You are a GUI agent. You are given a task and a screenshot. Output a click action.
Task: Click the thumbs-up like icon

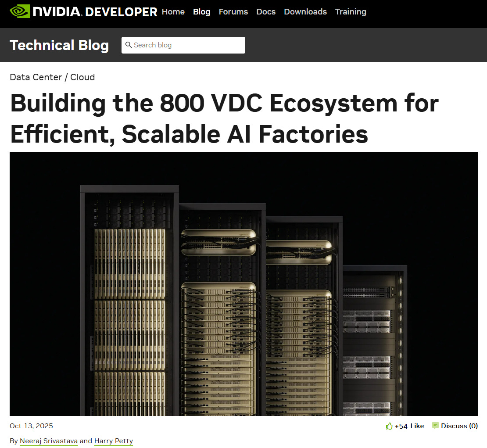[x=389, y=426]
